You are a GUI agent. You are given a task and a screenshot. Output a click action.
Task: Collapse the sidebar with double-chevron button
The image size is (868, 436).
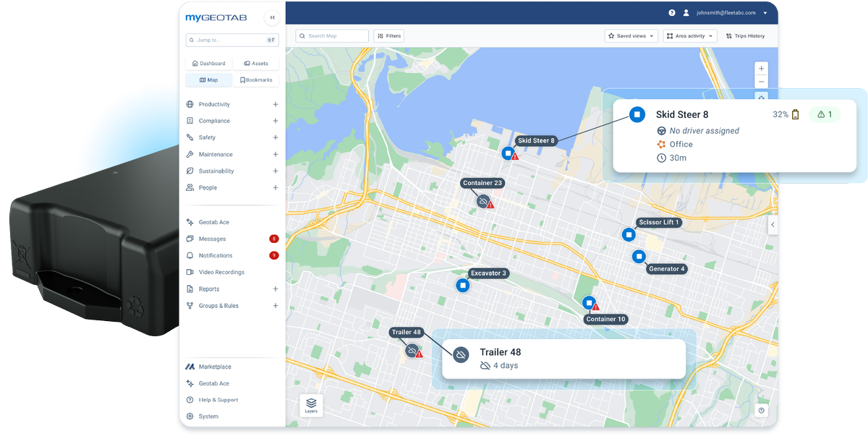click(272, 17)
